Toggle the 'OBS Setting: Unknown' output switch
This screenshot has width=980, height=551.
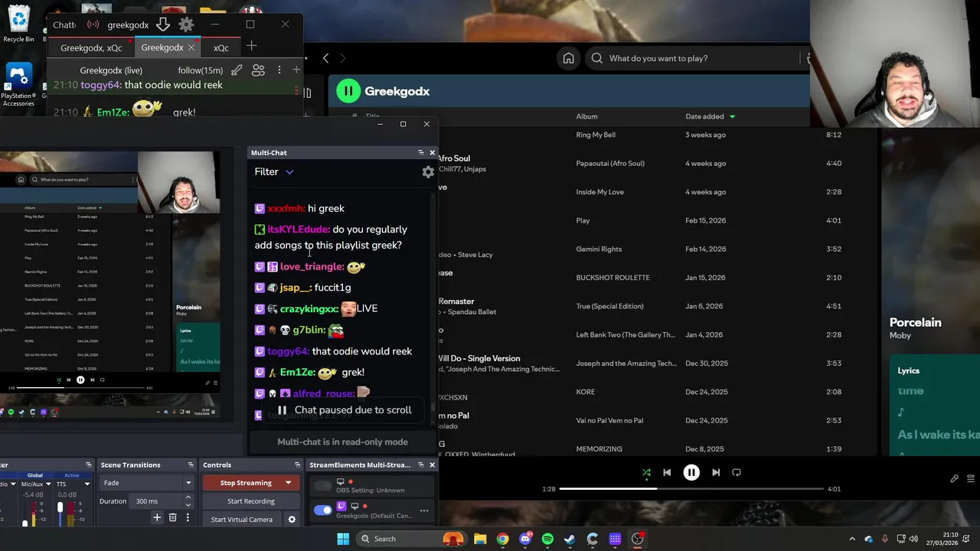[323, 486]
